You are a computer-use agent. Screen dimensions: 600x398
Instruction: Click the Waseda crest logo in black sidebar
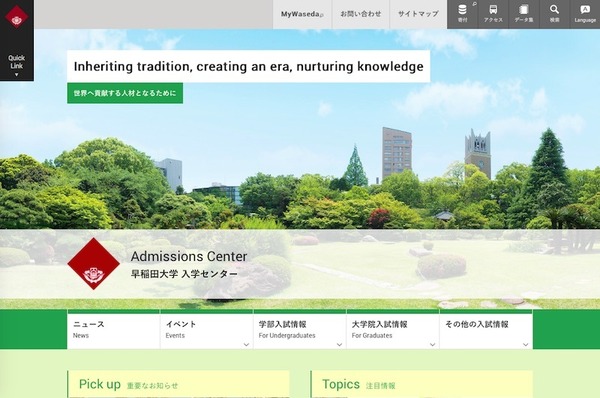[x=16, y=16]
